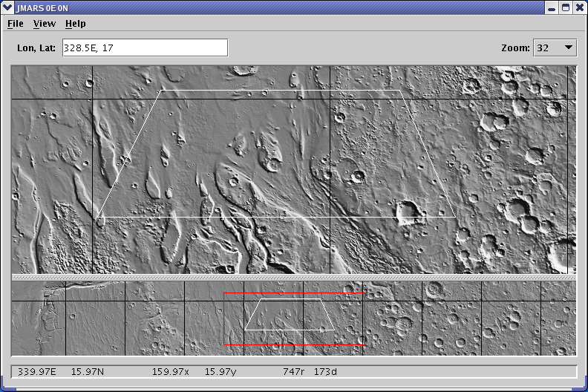The height and width of the screenshot is (392, 588).
Task: Click the divider between main and panner views
Action: 293,278
